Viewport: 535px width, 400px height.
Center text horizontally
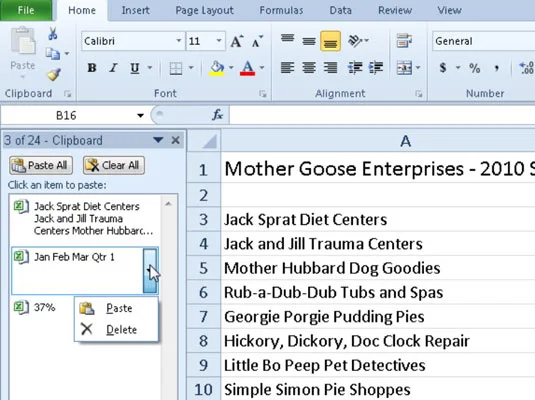309,68
